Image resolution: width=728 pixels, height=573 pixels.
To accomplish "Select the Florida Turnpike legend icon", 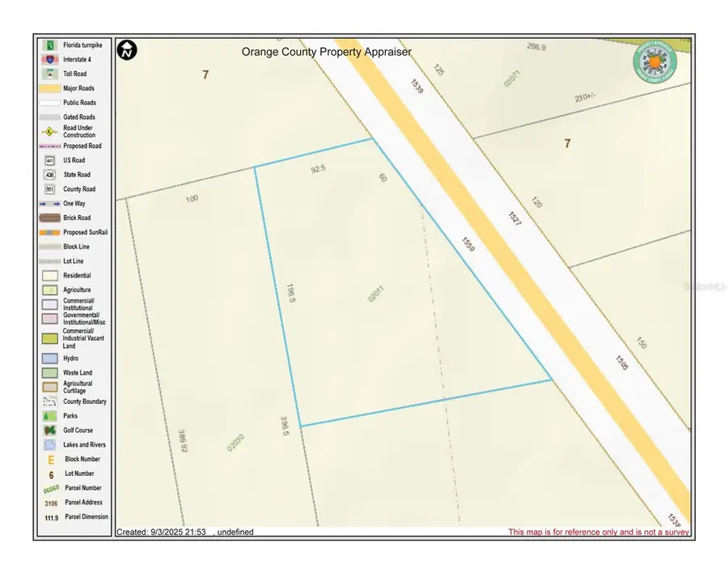I will coord(50,45).
